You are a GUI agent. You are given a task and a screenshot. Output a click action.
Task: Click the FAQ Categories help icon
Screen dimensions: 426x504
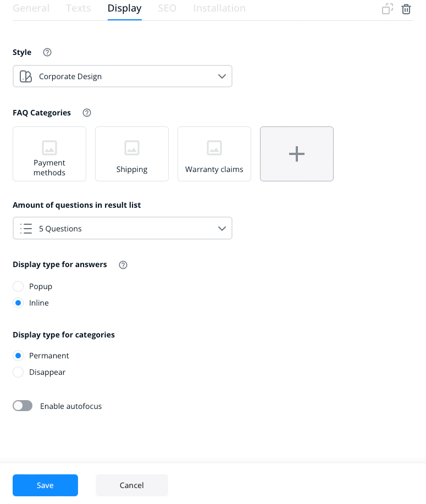[87, 113]
